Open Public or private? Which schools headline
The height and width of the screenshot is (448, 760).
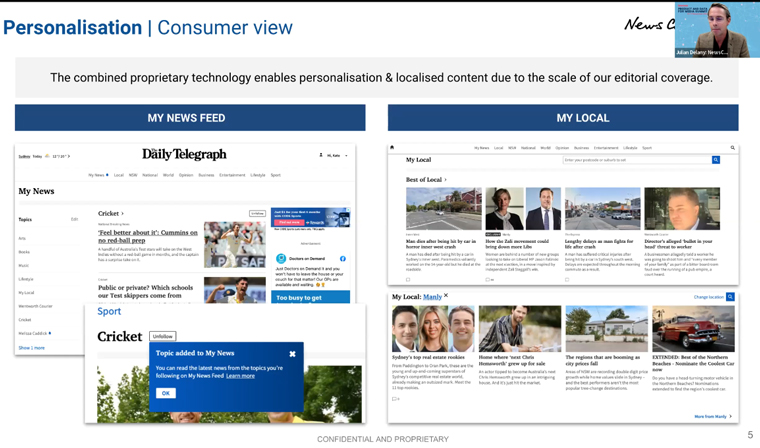pos(145,291)
